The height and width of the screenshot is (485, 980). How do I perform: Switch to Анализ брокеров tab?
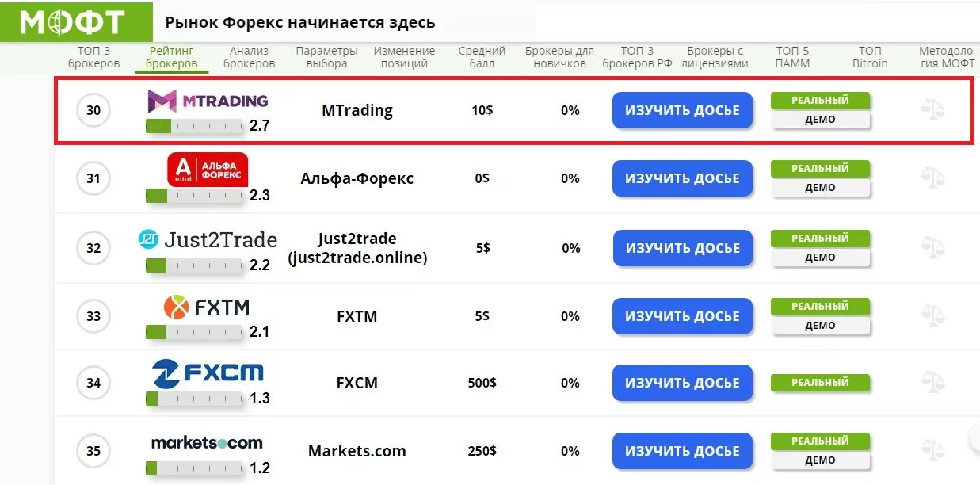[250, 57]
